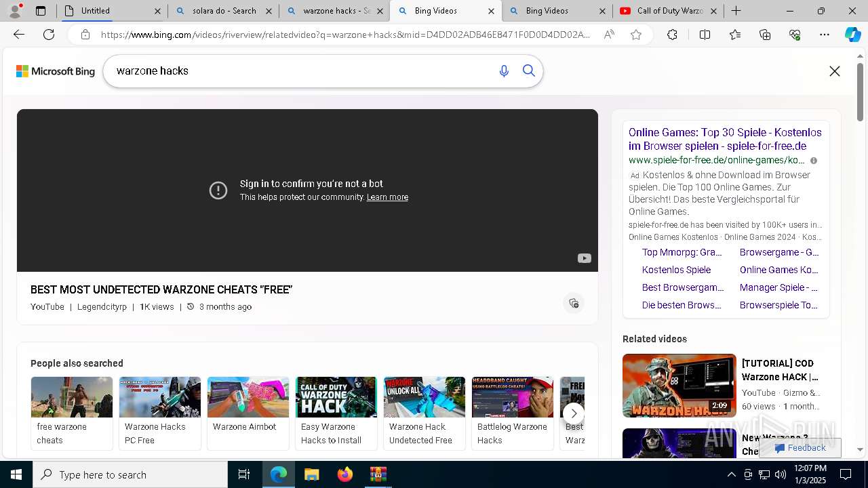Screen dimensions: 868x488
Task: Select Warzone Hack Undetected Free suggestion
Action: (x=425, y=413)
